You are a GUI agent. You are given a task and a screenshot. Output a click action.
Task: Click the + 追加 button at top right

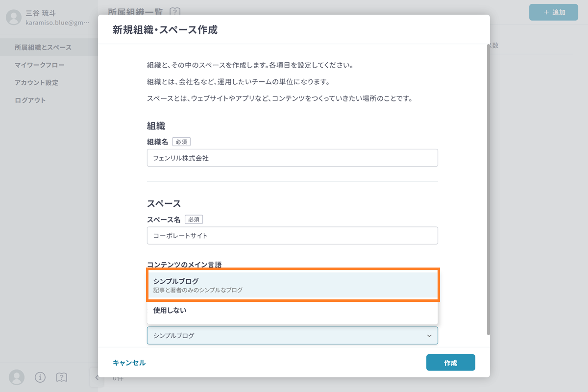pyautogui.click(x=553, y=12)
